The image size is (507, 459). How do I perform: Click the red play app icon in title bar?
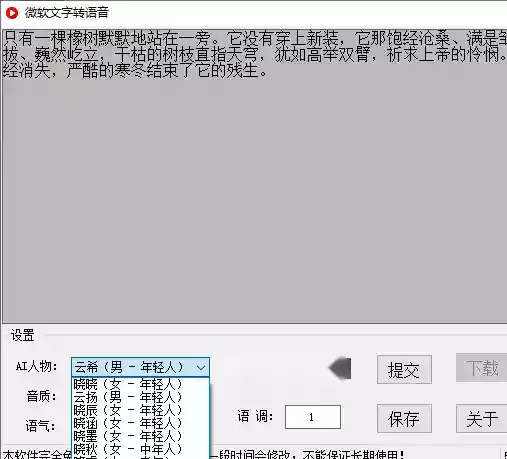click(12, 13)
